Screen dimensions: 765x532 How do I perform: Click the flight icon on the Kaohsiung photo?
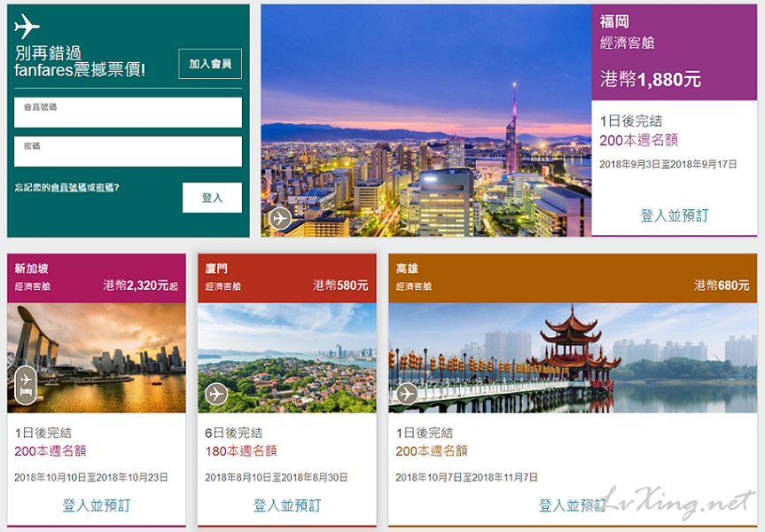pyautogui.click(x=406, y=394)
